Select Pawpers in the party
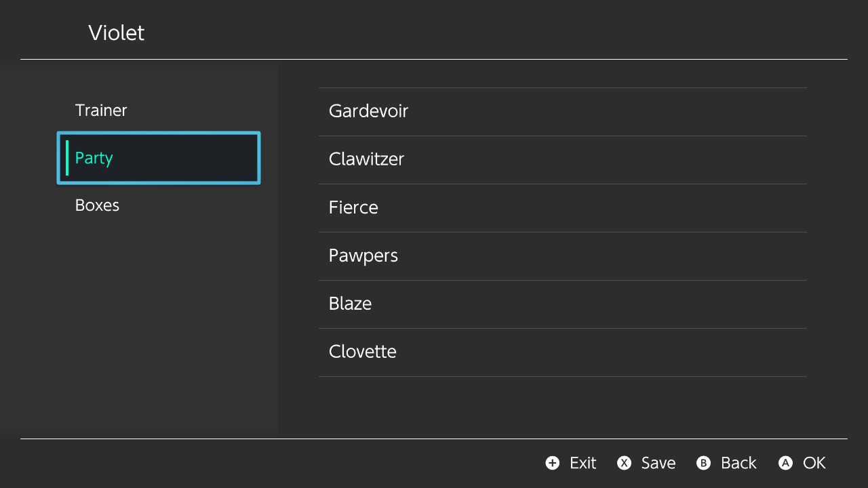868x488 pixels. tap(363, 256)
